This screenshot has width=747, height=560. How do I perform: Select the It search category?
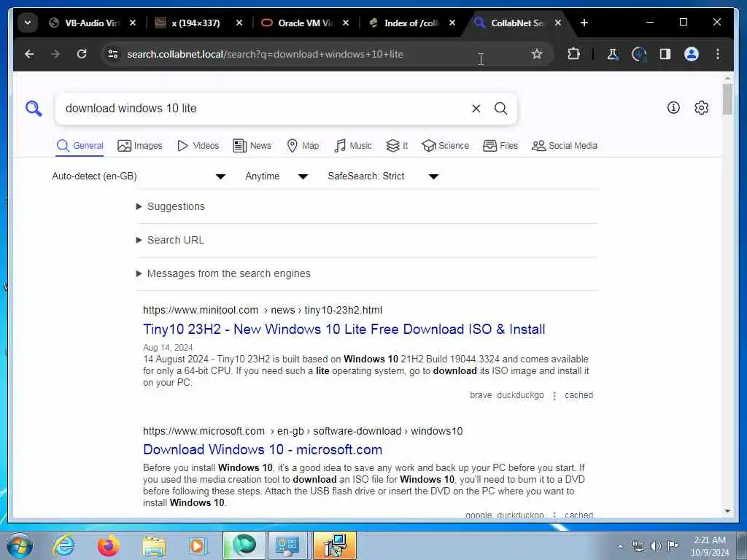396,146
